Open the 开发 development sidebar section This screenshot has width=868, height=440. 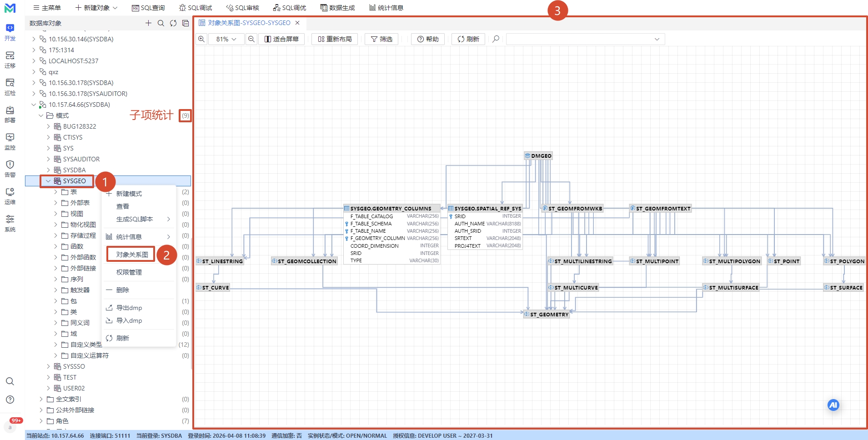click(10, 33)
